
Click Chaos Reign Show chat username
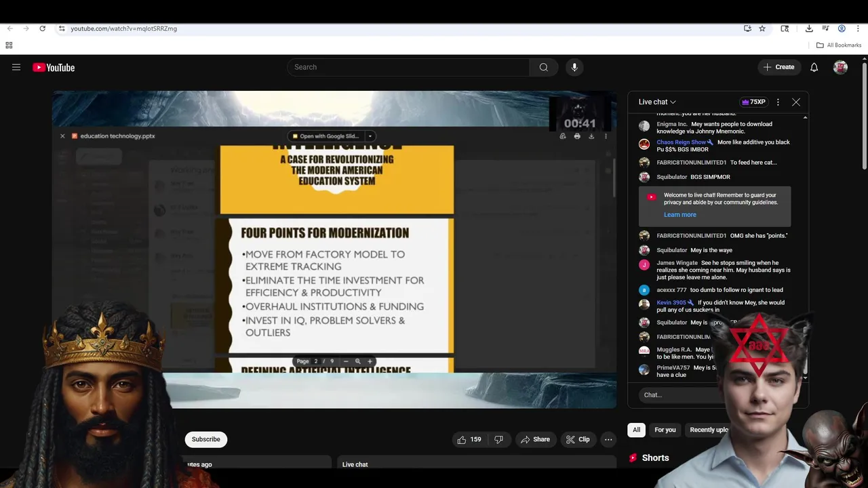point(682,142)
